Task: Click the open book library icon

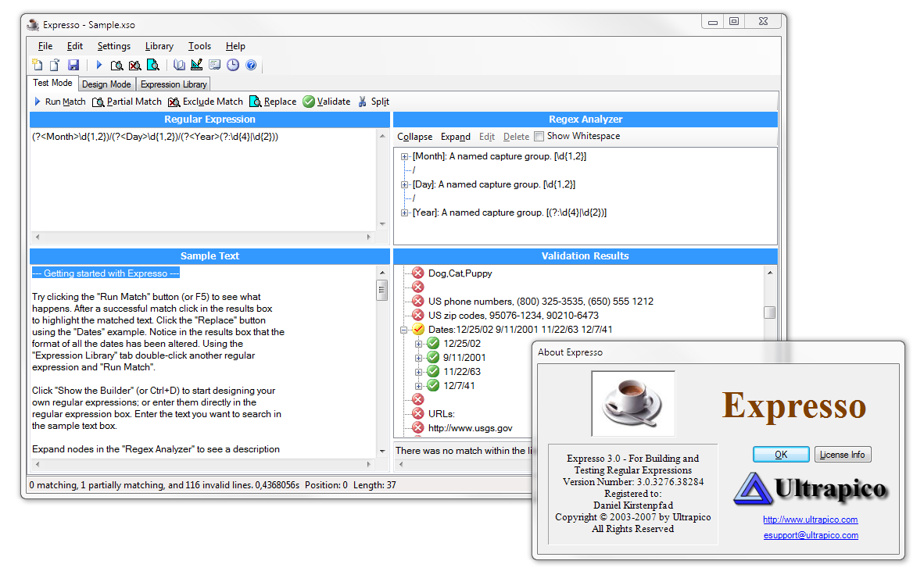Action: point(179,65)
